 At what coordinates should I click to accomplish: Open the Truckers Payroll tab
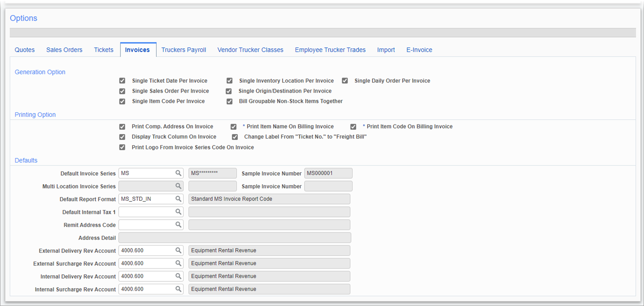click(184, 50)
